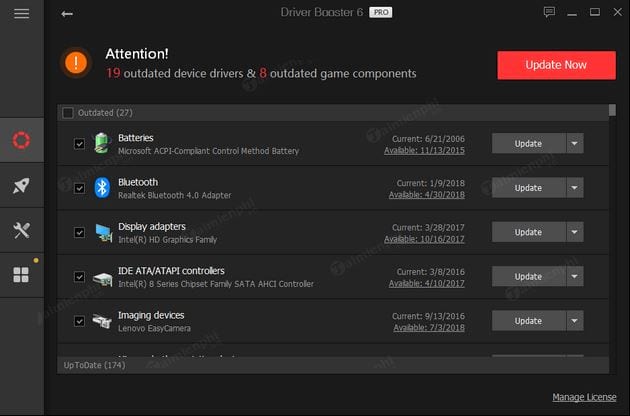Screen dimensions: 630x416
Task: Uncheck the IDE ATA/ATAPI controllers checkbox
Action: coord(79,277)
